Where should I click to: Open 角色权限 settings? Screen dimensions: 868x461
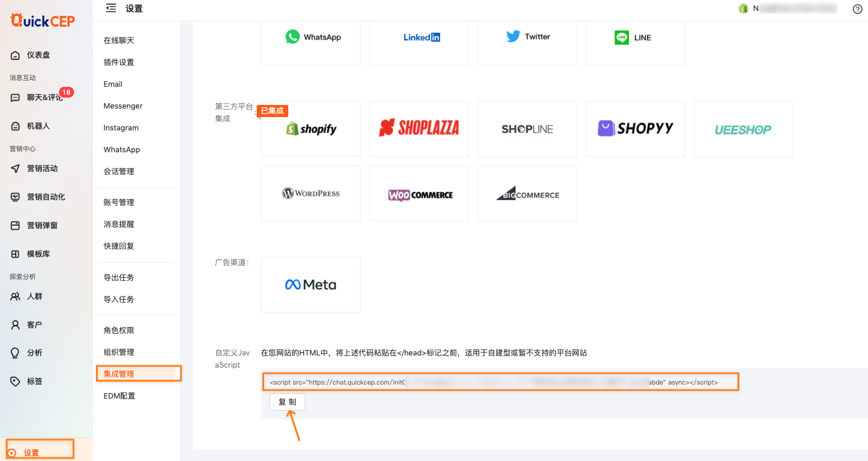pos(119,331)
